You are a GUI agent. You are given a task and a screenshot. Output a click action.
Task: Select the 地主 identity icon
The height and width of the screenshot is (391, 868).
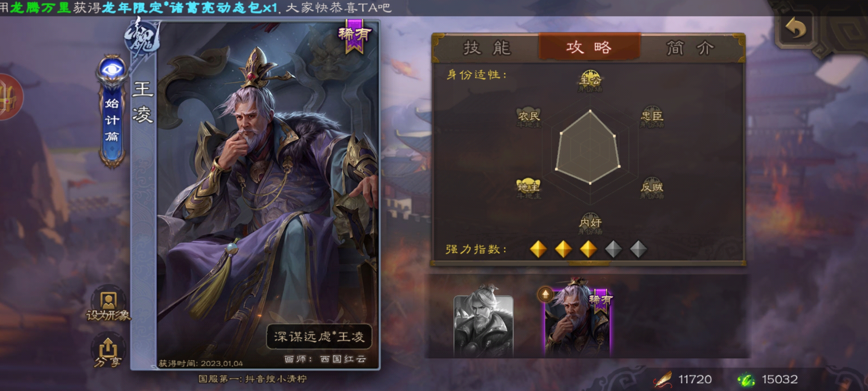click(528, 188)
